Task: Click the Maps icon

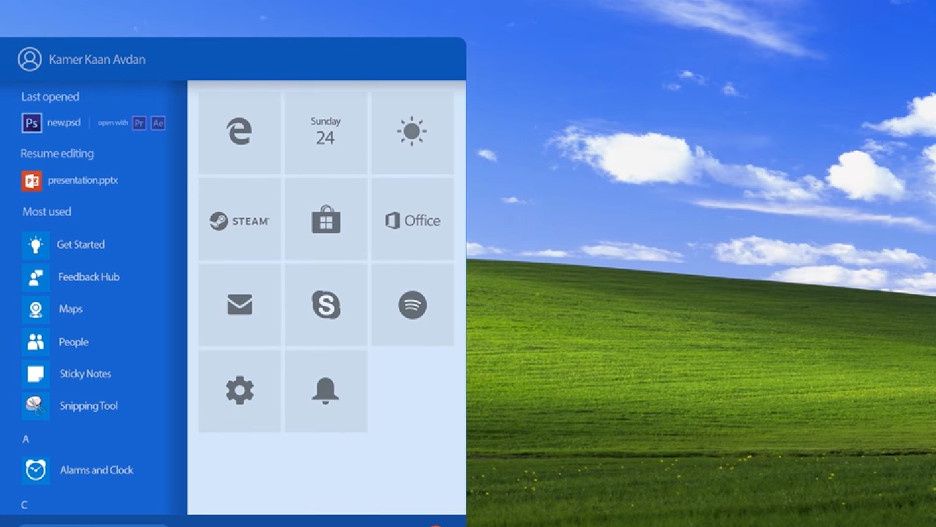Action: pos(36,309)
